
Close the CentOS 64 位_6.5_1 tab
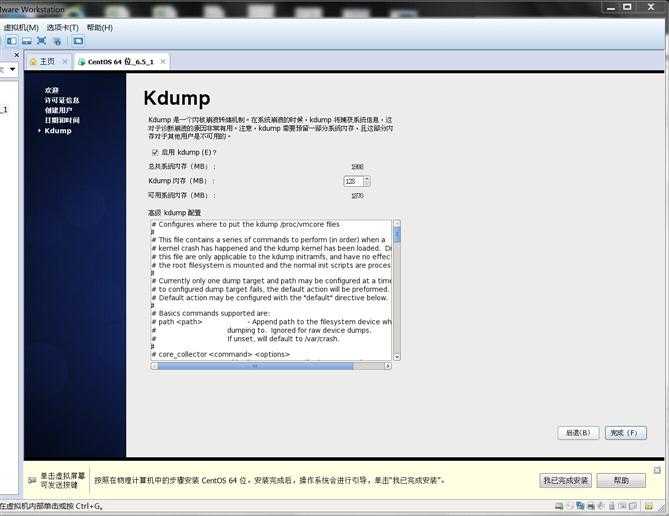tap(163, 61)
